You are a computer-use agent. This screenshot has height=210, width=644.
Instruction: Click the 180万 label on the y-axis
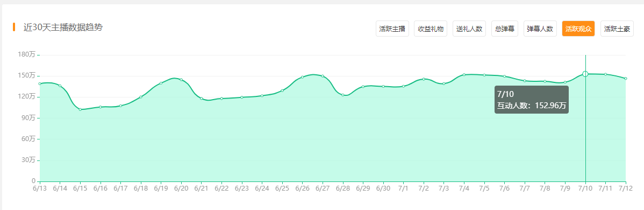pos(27,54)
